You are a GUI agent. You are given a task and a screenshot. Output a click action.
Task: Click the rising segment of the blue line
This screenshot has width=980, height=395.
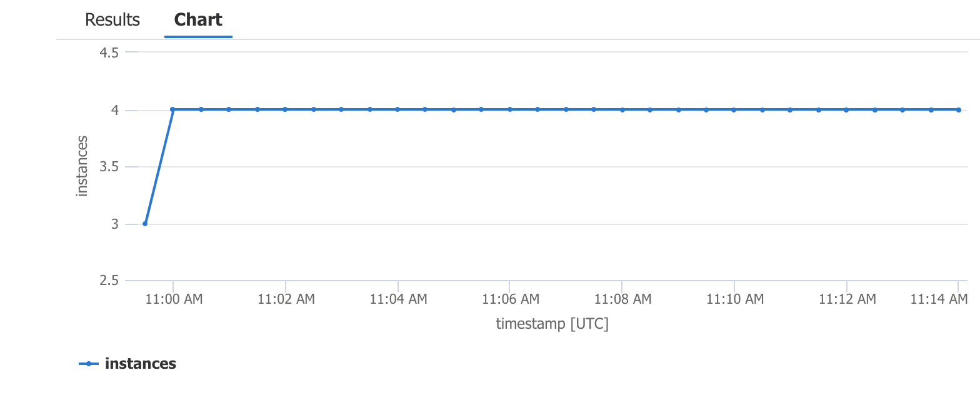click(x=159, y=166)
